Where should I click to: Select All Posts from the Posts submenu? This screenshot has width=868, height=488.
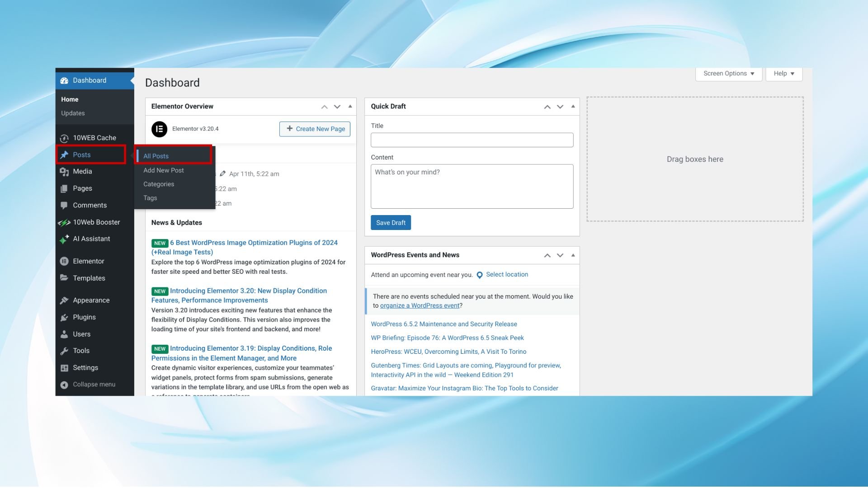pos(156,156)
